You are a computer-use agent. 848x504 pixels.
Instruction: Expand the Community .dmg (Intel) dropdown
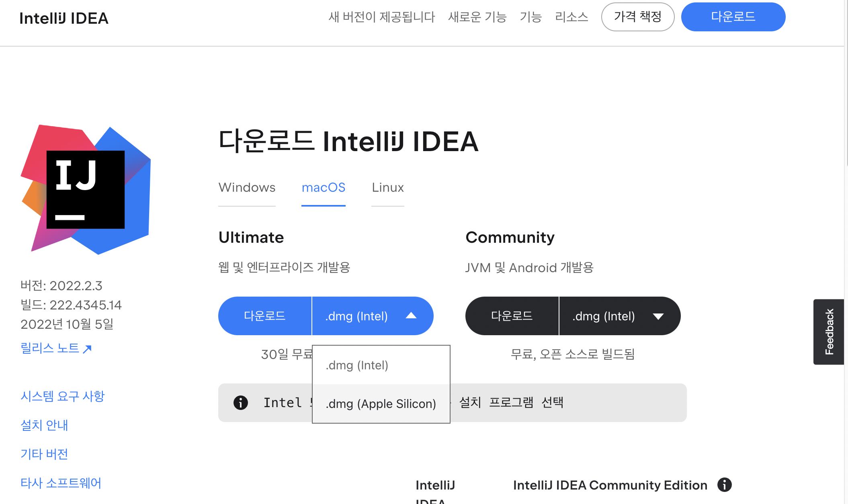[619, 316]
